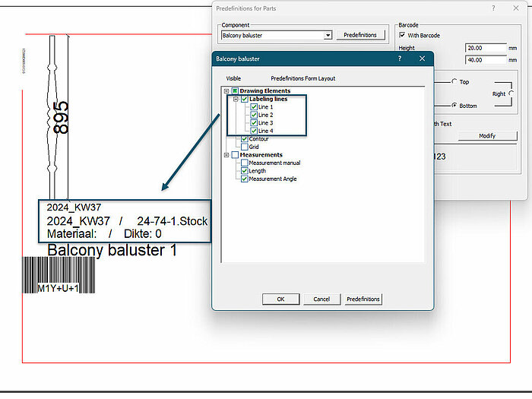This screenshot has height=399, width=532.
Task: Click the Component combo box showing Balcony baluster
Action: 276,35
